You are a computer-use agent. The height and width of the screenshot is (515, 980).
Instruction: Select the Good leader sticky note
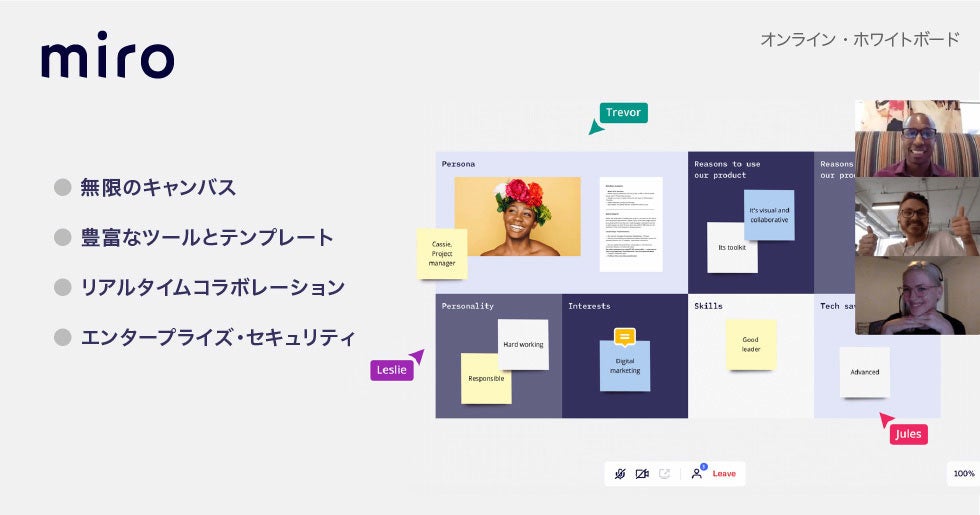[751, 344]
